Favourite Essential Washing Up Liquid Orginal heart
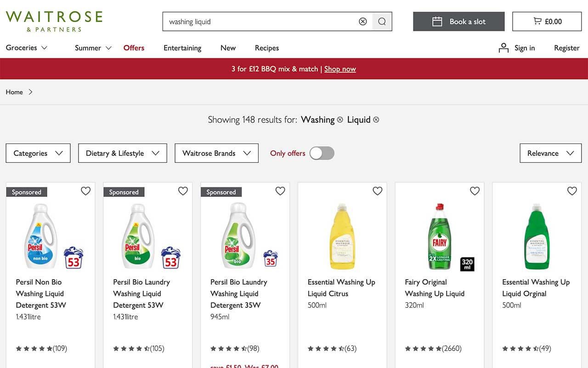This screenshot has width=588, height=368. coord(572,191)
